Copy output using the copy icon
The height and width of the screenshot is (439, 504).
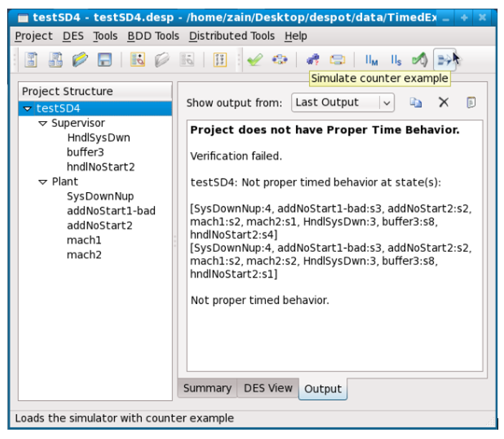(416, 103)
